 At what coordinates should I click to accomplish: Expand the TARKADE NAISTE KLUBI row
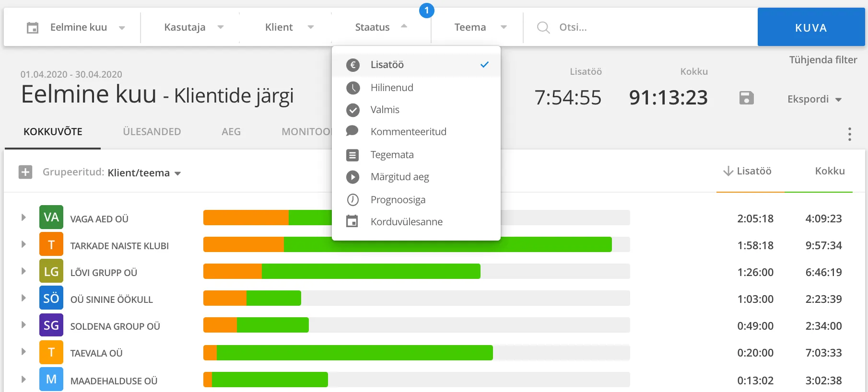pyautogui.click(x=23, y=244)
